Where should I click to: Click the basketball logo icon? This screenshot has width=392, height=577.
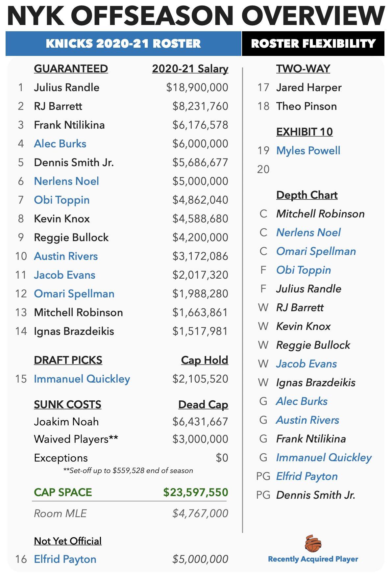313,543
